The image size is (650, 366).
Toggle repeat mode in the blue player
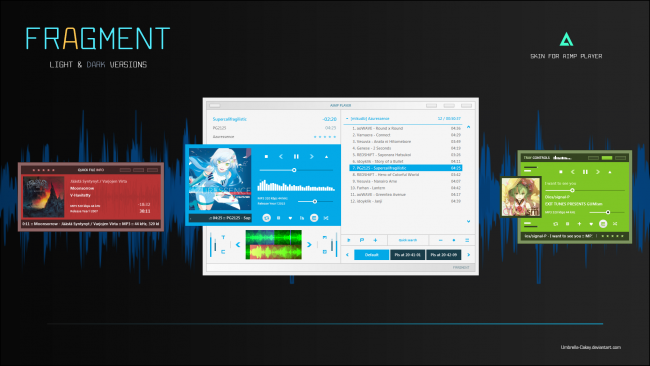[267, 218]
